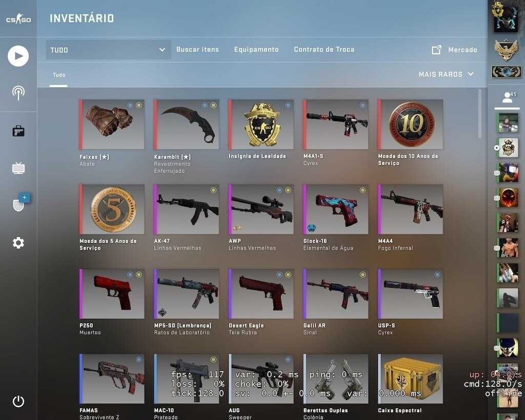Open the Watch TV icon

18,168
